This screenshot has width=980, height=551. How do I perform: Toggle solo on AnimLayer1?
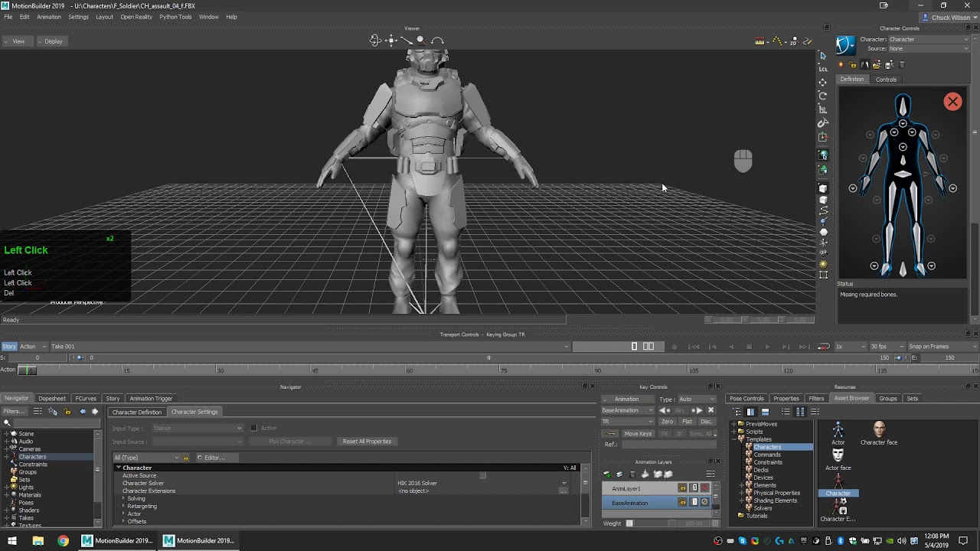(x=694, y=488)
